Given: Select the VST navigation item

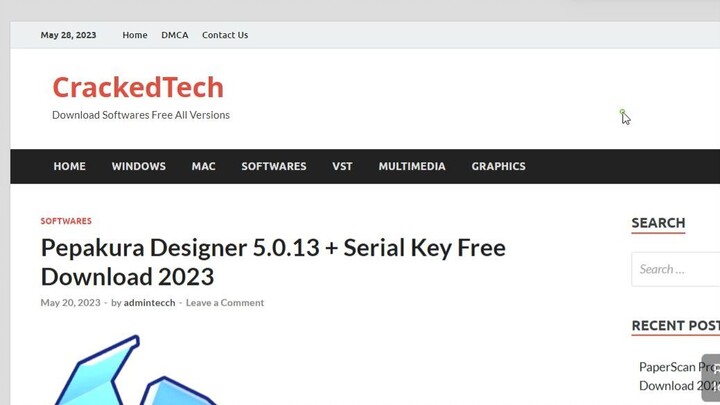Looking at the screenshot, I should point(342,166).
